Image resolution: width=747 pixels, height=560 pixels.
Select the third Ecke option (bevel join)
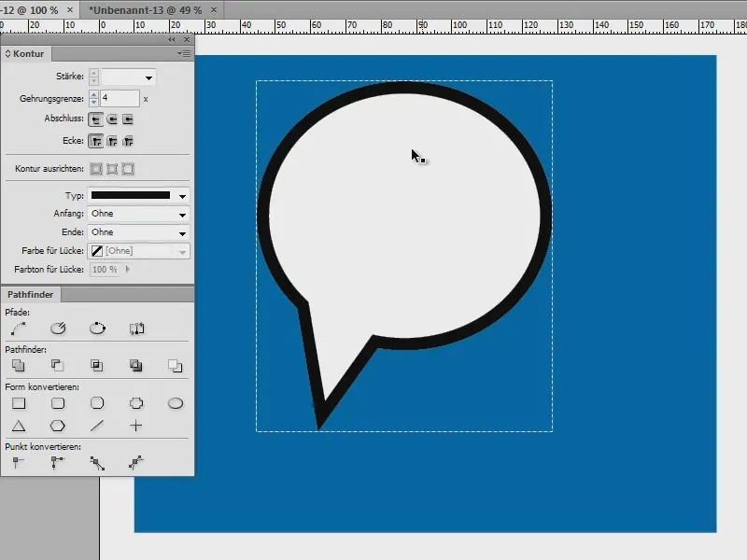tap(128, 141)
